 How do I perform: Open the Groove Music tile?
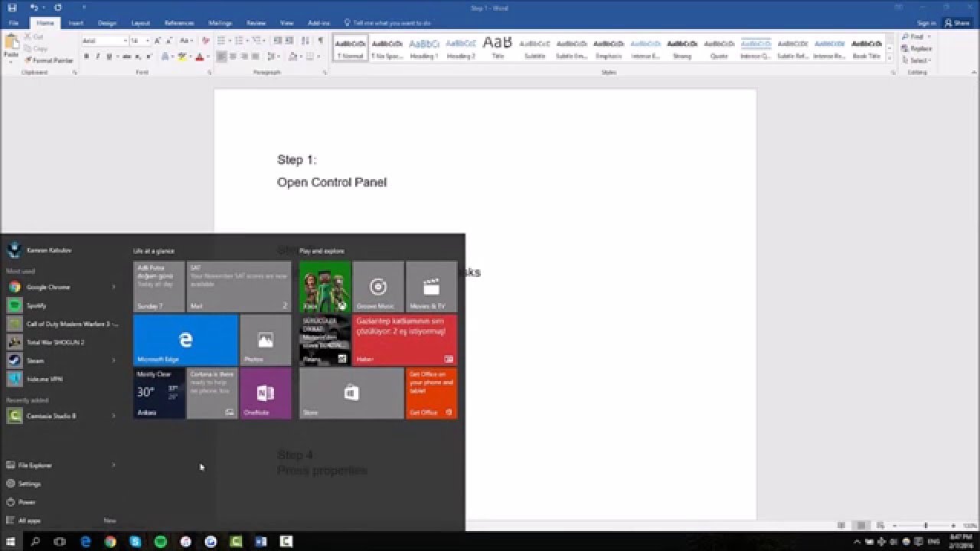[378, 286]
